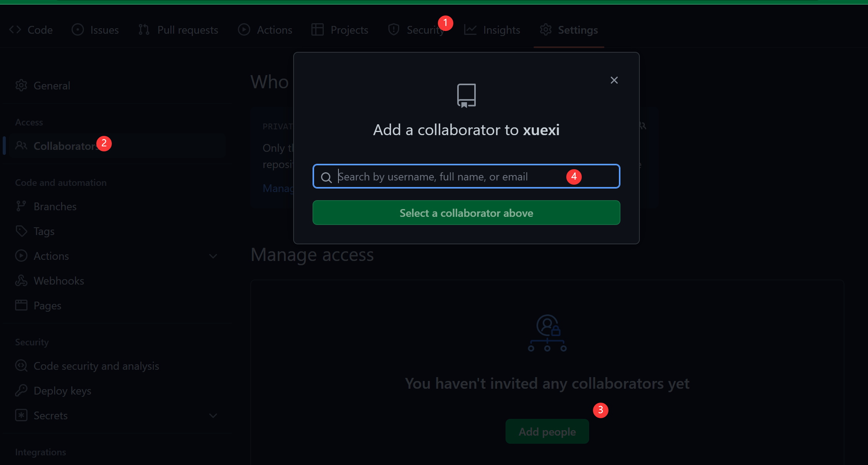868x465 pixels.
Task: Expand the Secrets sidebar chevron
Action: coord(213,415)
